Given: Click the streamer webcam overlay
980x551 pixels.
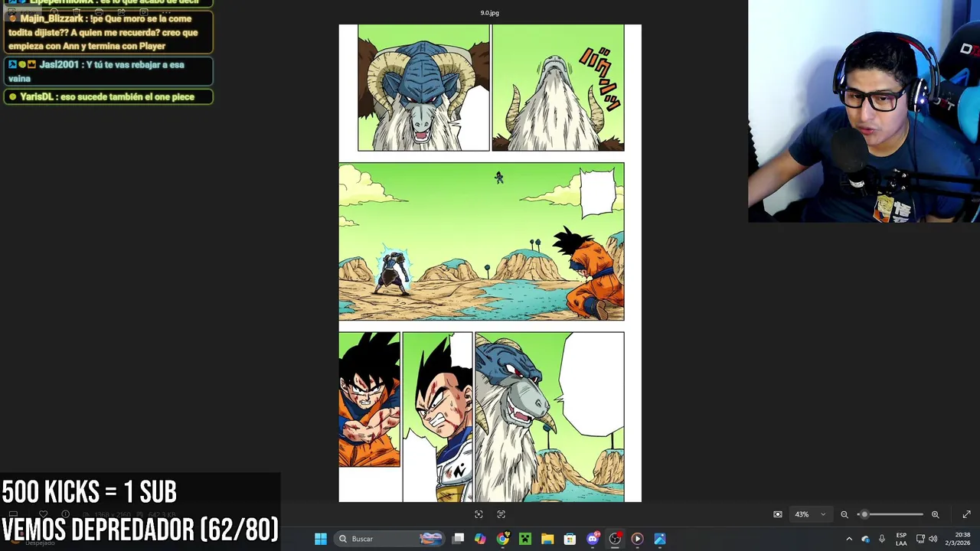Looking at the screenshot, I should tap(864, 111).
